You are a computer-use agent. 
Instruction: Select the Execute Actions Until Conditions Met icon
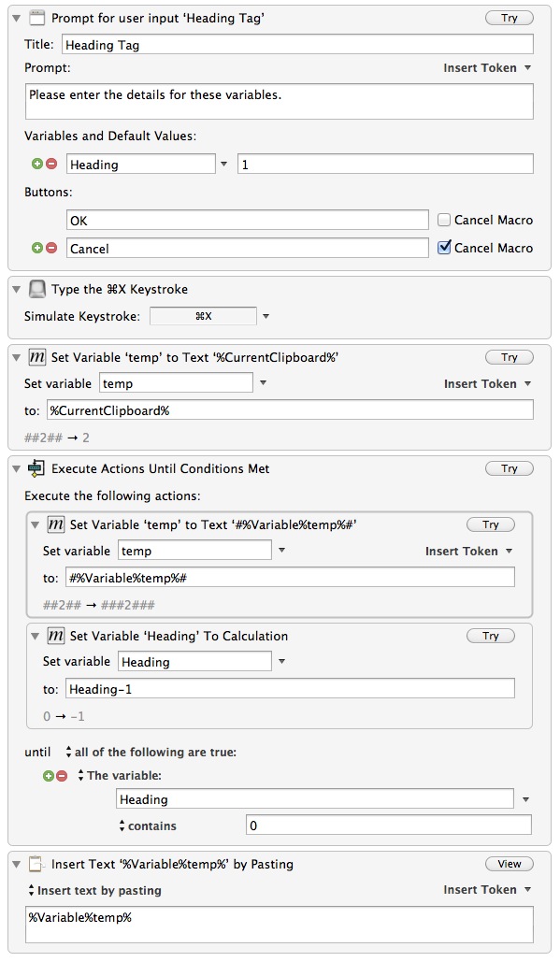click(36, 468)
